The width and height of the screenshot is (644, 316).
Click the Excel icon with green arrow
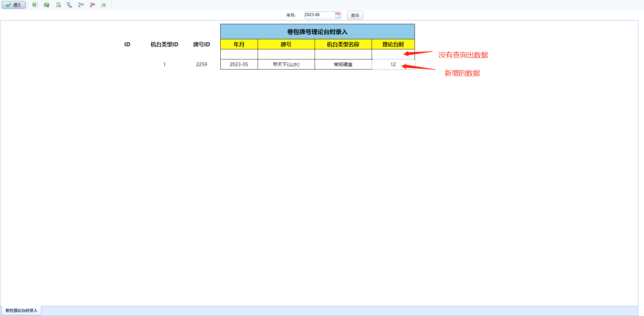pyautogui.click(x=47, y=5)
